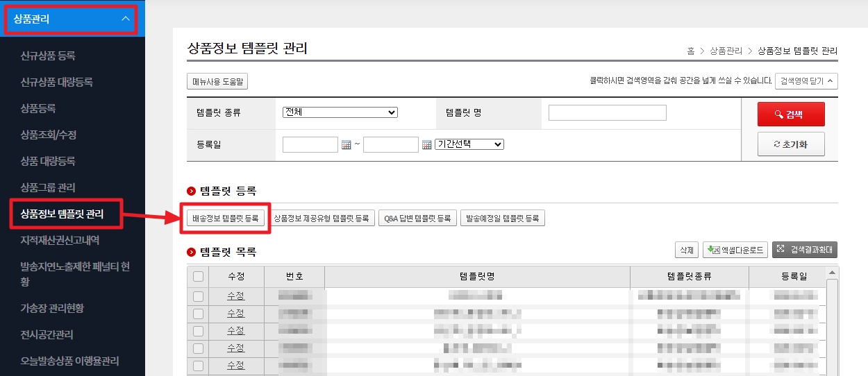Click 수정 link in first table row
The image size is (868, 376).
236,296
